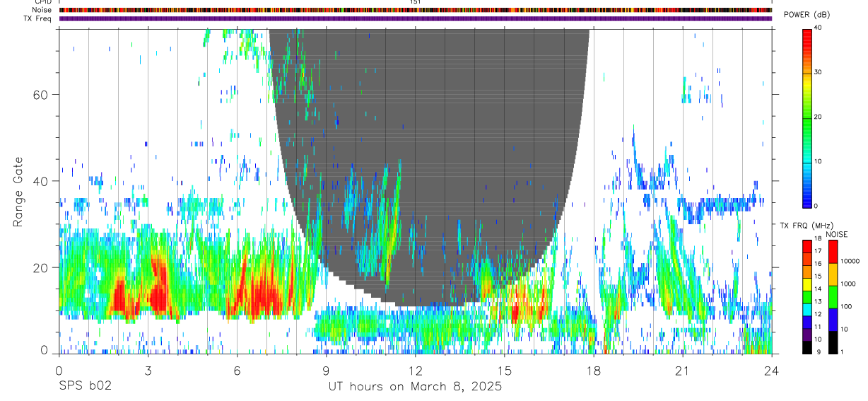This screenshot has height=401, width=868.
Task: Click the '40' tick on the Range Gate axis
Action: point(39,181)
